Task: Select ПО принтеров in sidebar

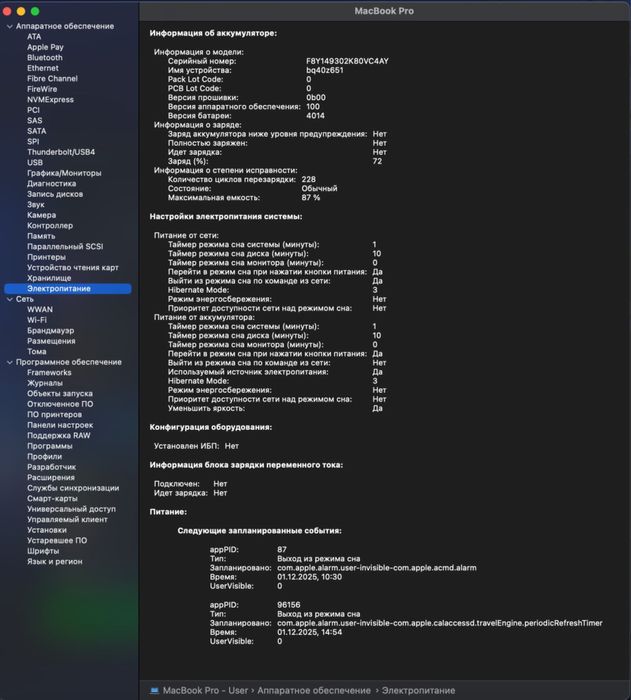Action: click(54, 415)
